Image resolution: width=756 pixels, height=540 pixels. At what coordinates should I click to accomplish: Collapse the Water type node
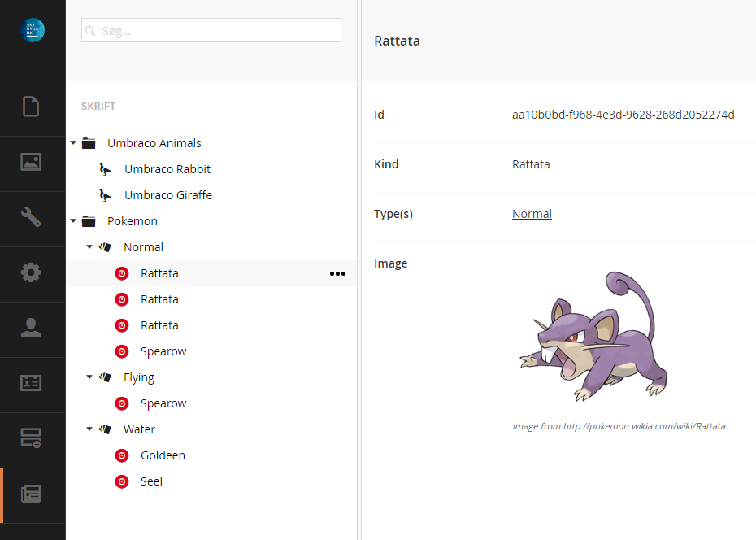coord(89,429)
